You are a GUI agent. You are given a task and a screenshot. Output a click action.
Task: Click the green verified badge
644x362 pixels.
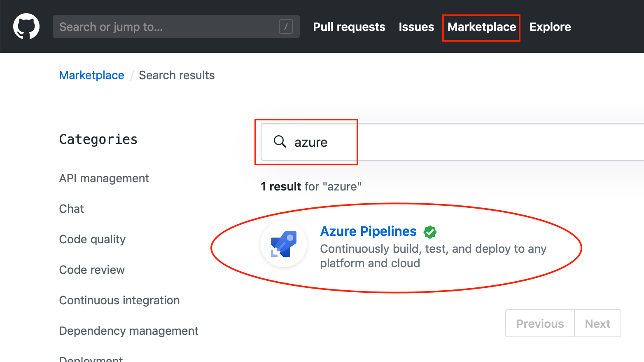click(x=430, y=232)
